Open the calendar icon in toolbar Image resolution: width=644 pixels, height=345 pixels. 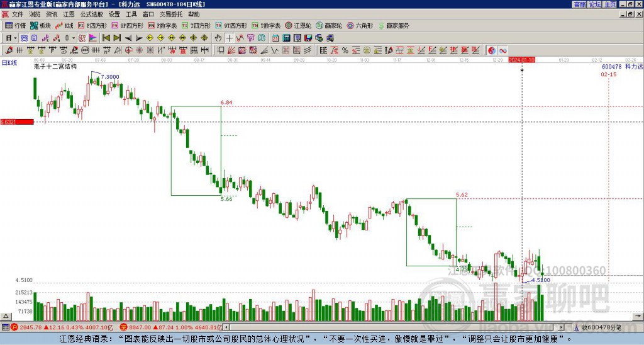[275, 38]
